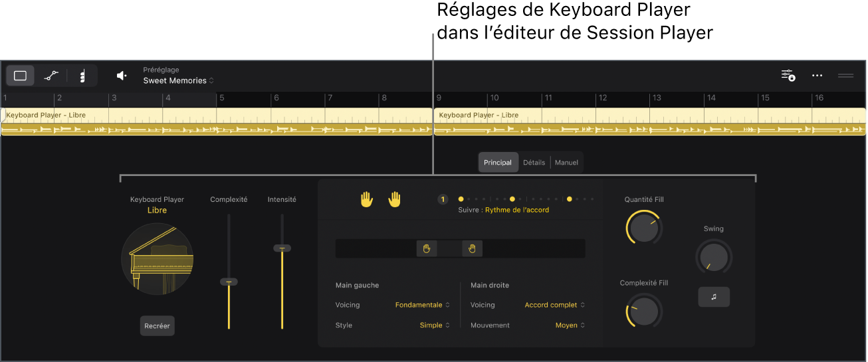
Task: Open the automation curve view icon
Action: (51, 76)
